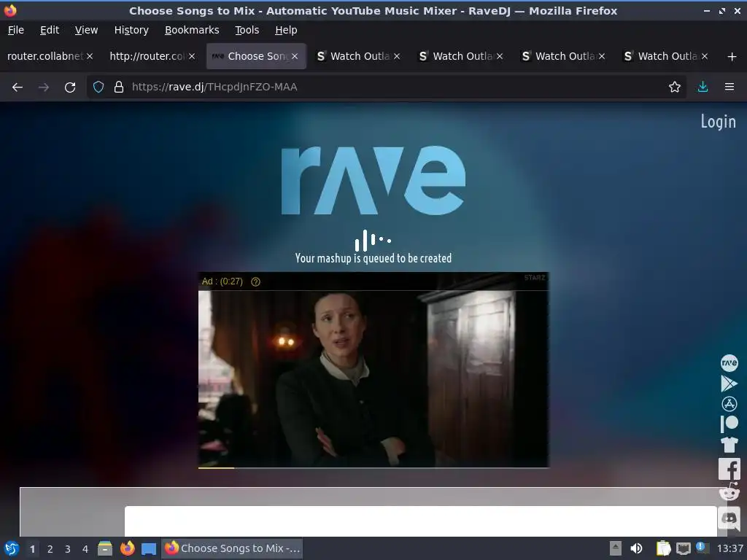The width and height of the screenshot is (747, 560).
Task: Switch to virtual desktop 1
Action: [x=32, y=549]
